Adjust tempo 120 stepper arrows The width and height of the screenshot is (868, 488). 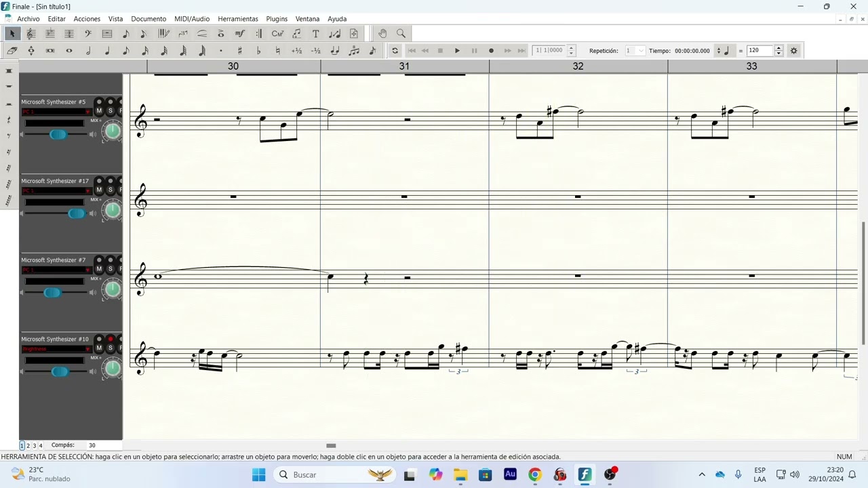[x=778, y=51]
